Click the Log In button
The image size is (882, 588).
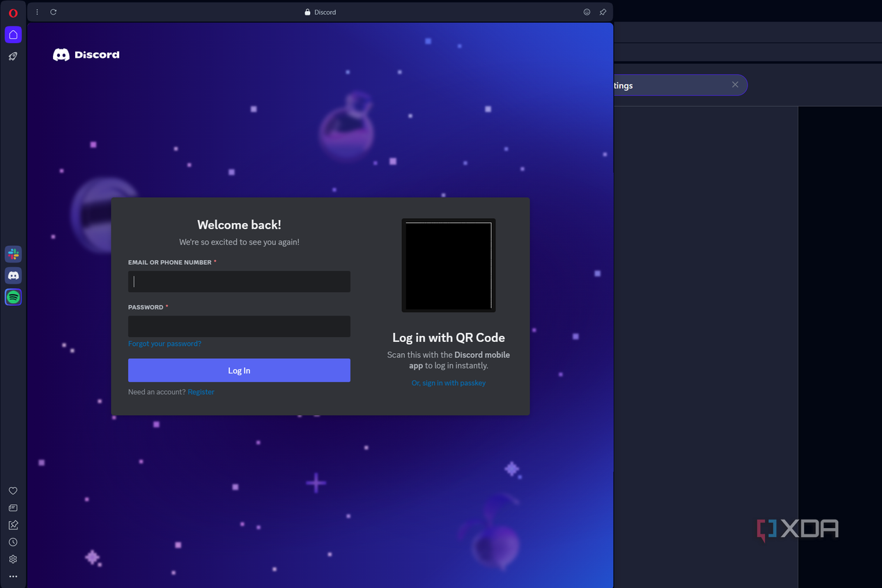(239, 371)
